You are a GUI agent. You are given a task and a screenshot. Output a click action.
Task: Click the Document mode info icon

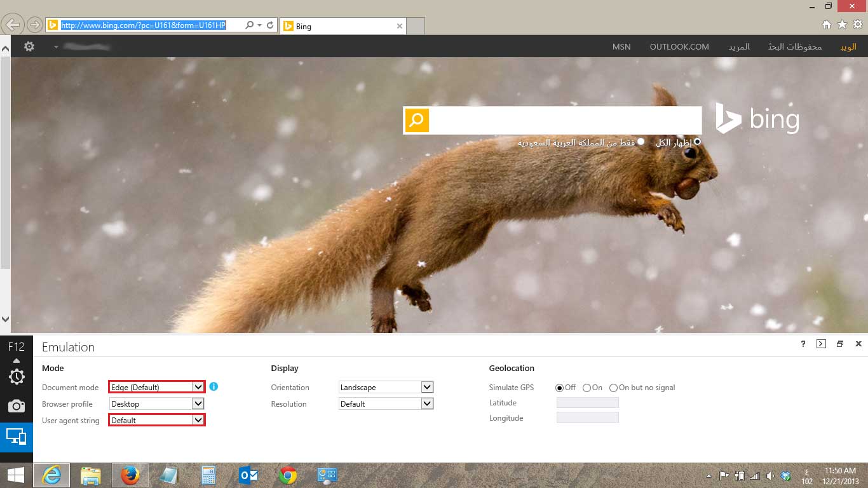pos(214,386)
